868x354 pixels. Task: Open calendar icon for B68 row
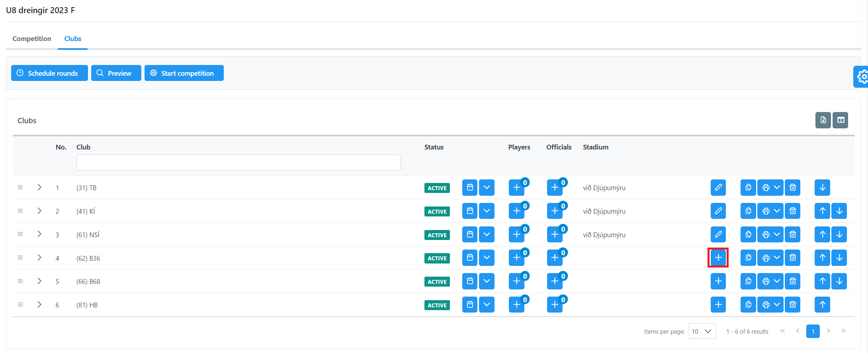click(469, 281)
